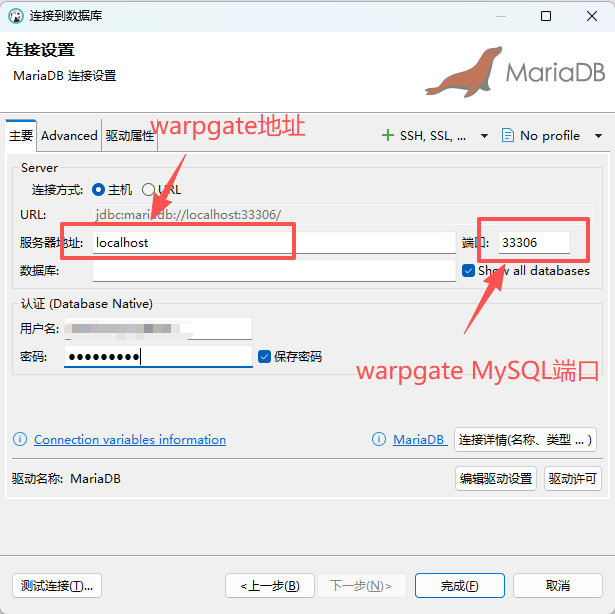Screen dimensions: 615x614
Task: Maximize the 连接到数据库 window
Action: 546,16
